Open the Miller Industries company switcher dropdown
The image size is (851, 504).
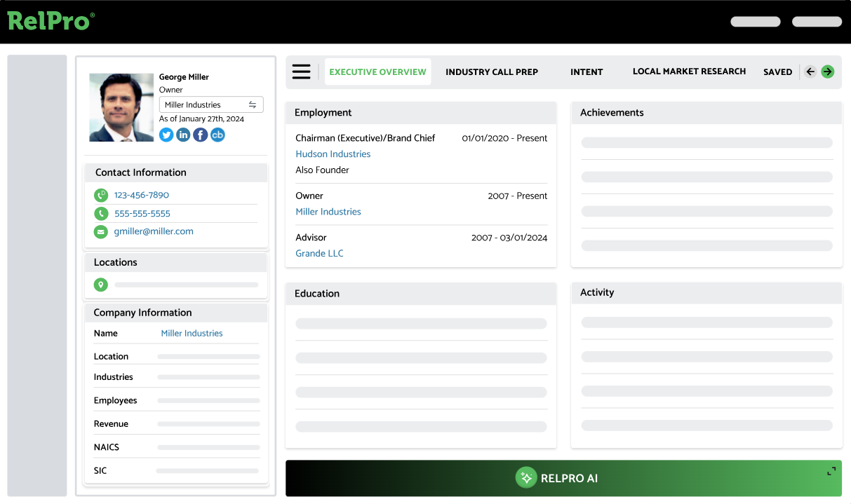[211, 104]
